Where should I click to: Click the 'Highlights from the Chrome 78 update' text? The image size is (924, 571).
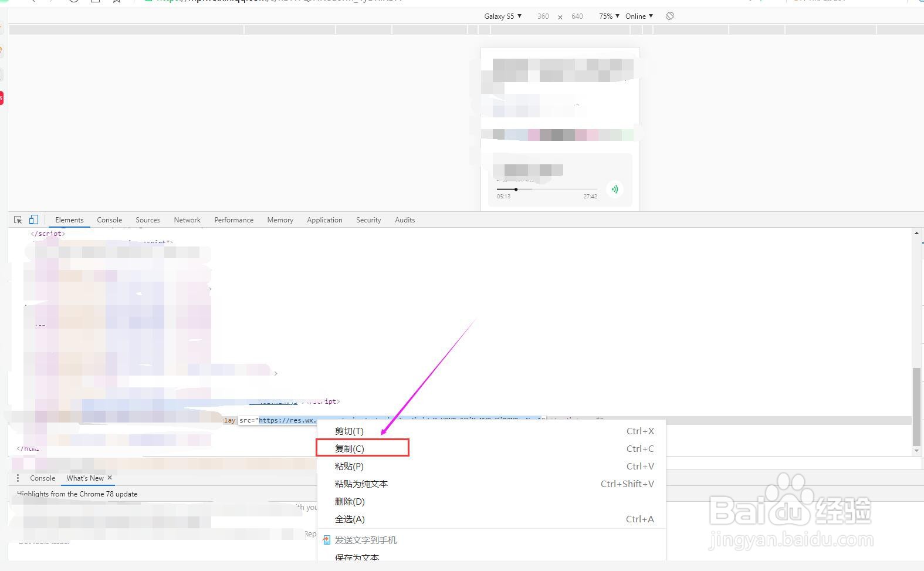pos(77,494)
